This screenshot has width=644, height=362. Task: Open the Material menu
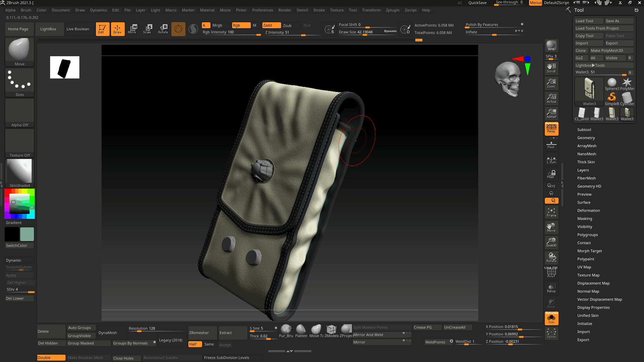click(207, 10)
